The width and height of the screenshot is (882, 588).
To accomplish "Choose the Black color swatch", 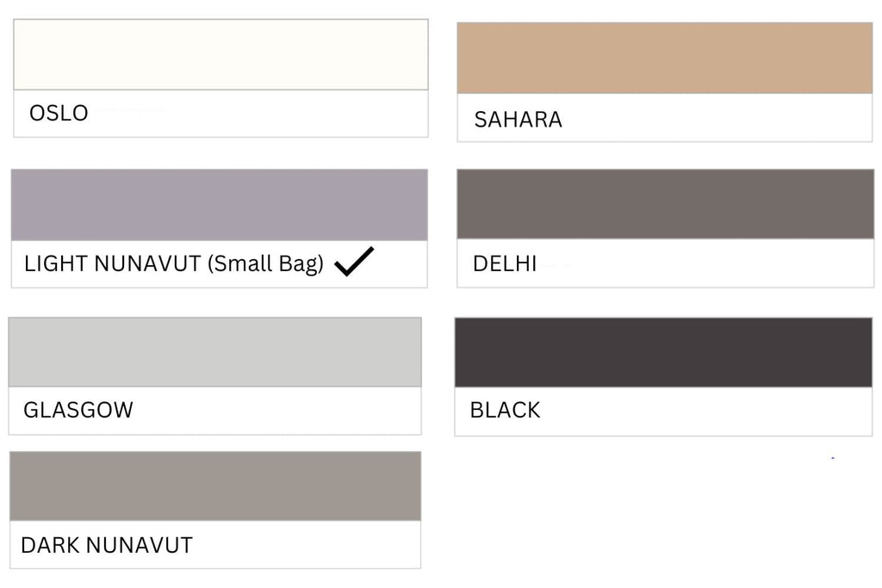I will coord(664,352).
